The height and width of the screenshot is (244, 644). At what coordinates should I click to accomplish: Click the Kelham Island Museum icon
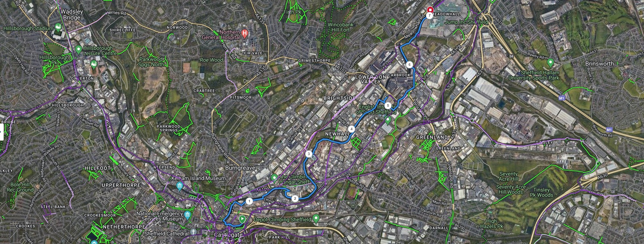coord(179,186)
